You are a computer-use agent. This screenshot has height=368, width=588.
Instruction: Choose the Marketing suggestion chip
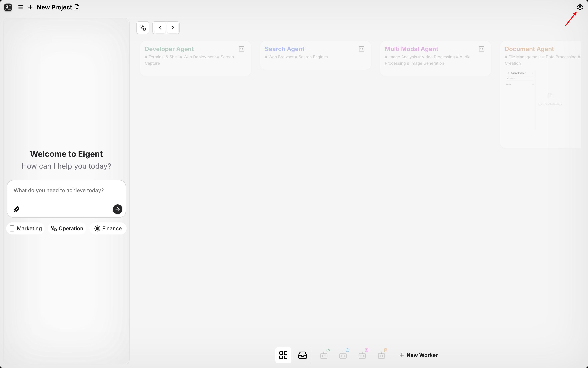pyautogui.click(x=26, y=228)
